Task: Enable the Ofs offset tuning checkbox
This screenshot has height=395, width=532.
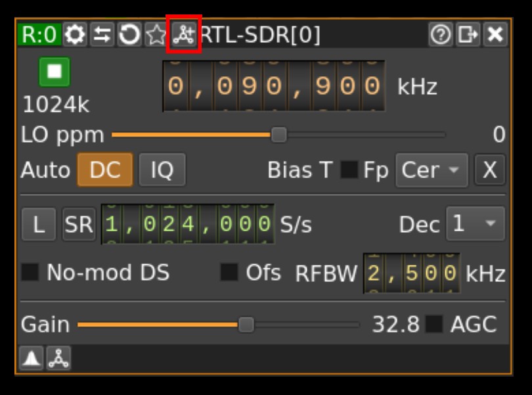Action: click(229, 272)
